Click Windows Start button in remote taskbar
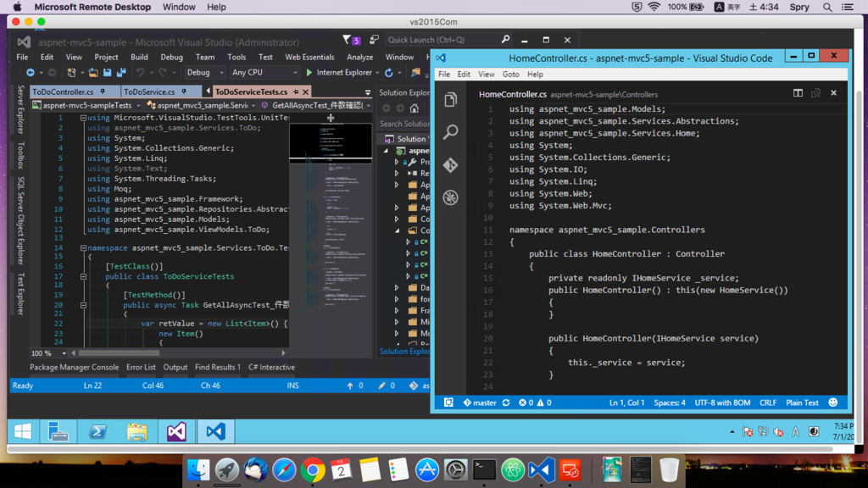This screenshot has width=868, height=488. click(23, 431)
